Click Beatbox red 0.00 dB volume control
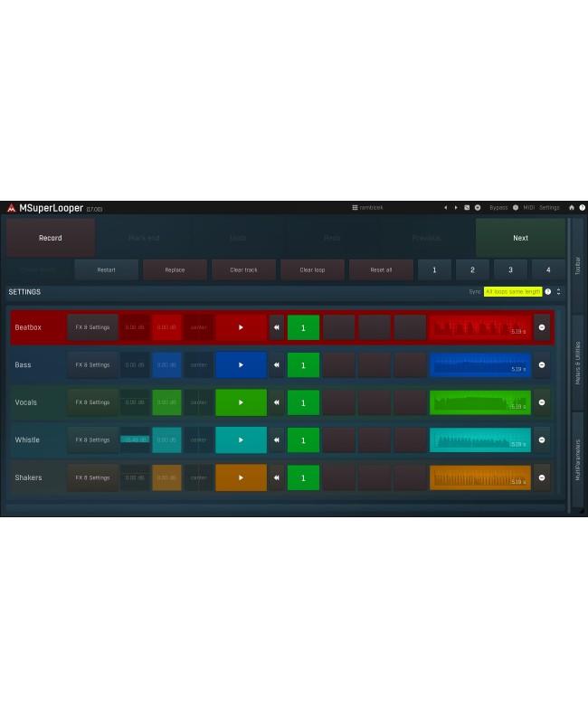This screenshot has height=718, width=588. coord(166,327)
